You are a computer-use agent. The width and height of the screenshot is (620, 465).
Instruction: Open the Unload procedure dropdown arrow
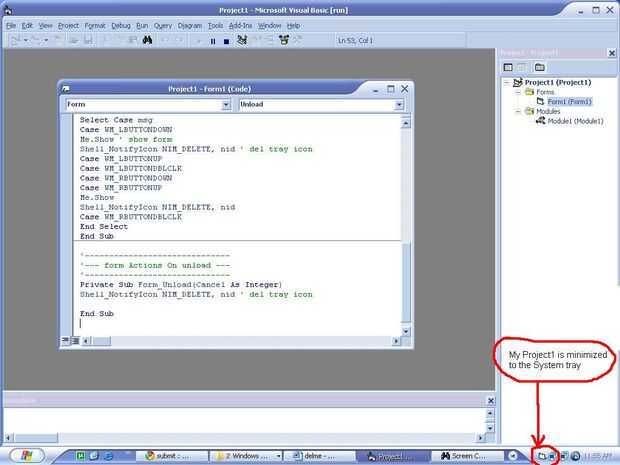399,104
